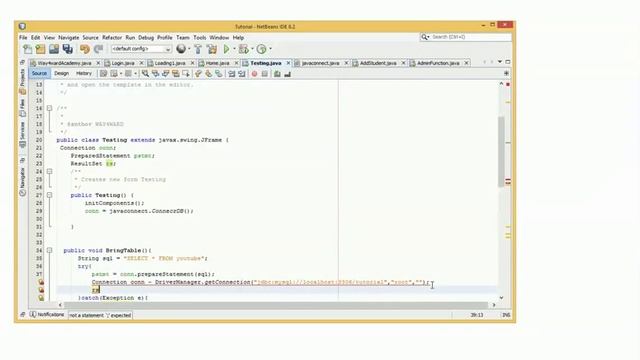640x360 pixels.
Task: Open the Navigate menu
Action: pyautogui.click(x=69, y=38)
